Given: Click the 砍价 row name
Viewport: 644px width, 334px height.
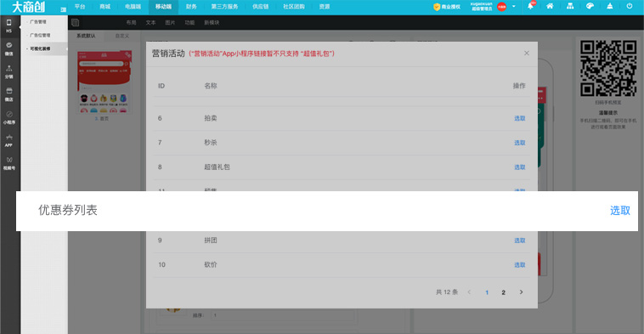Looking at the screenshot, I should tap(211, 264).
